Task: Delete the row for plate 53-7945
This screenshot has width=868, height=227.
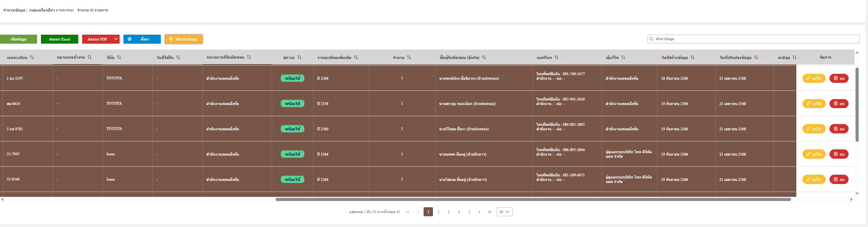Action: click(x=839, y=154)
